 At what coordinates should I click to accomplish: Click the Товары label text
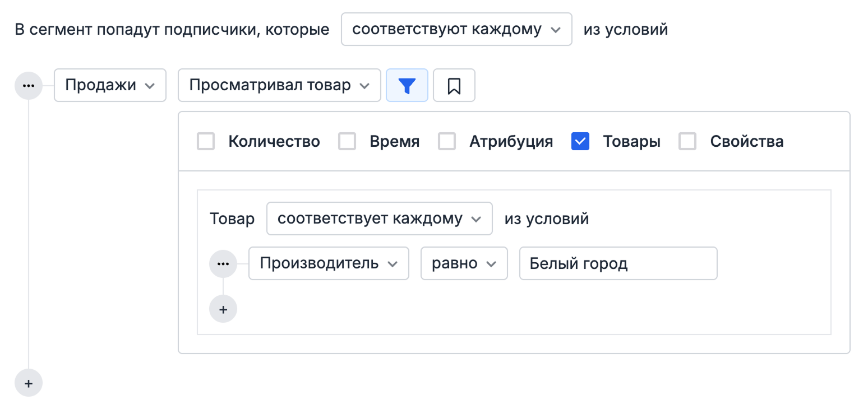631,141
